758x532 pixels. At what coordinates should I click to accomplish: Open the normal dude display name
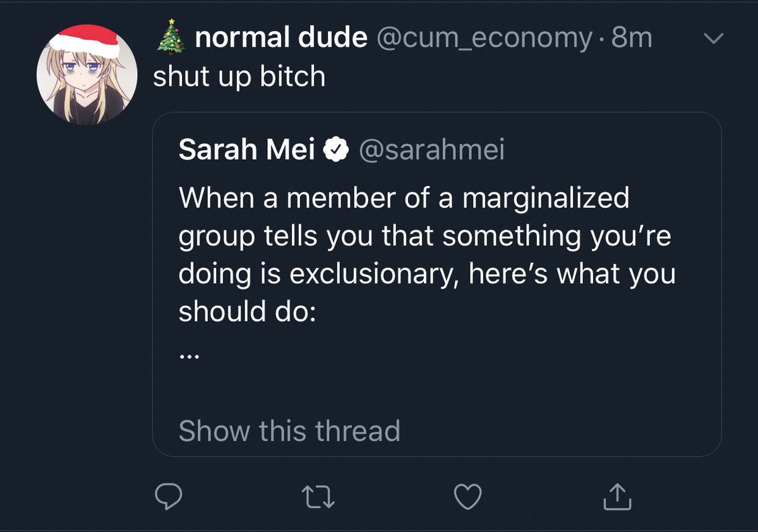pos(282,38)
